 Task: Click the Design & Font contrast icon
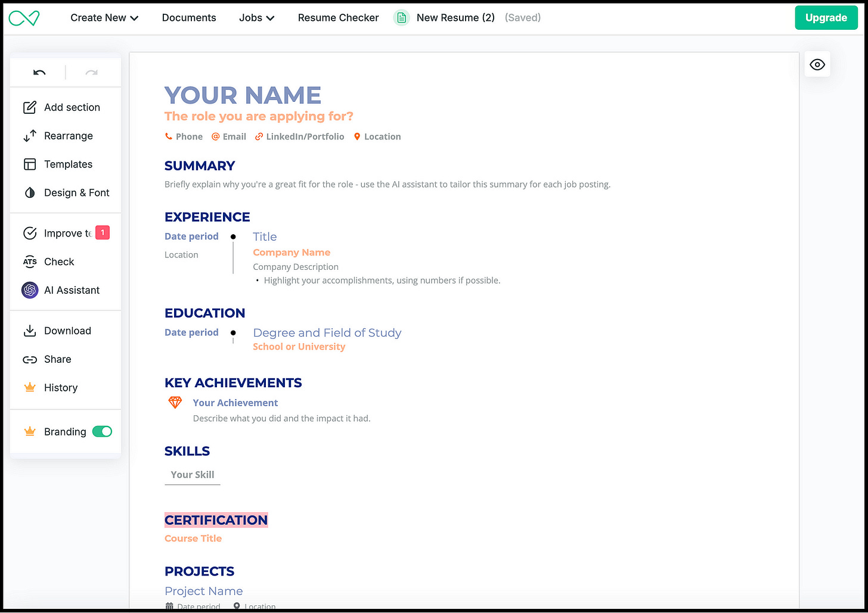(x=30, y=193)
